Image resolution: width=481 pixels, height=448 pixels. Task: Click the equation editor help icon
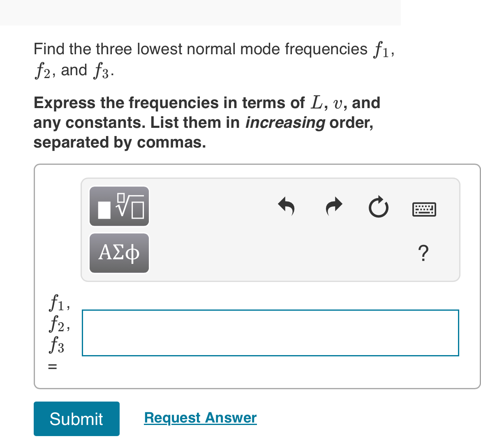[x=423, y=254]
